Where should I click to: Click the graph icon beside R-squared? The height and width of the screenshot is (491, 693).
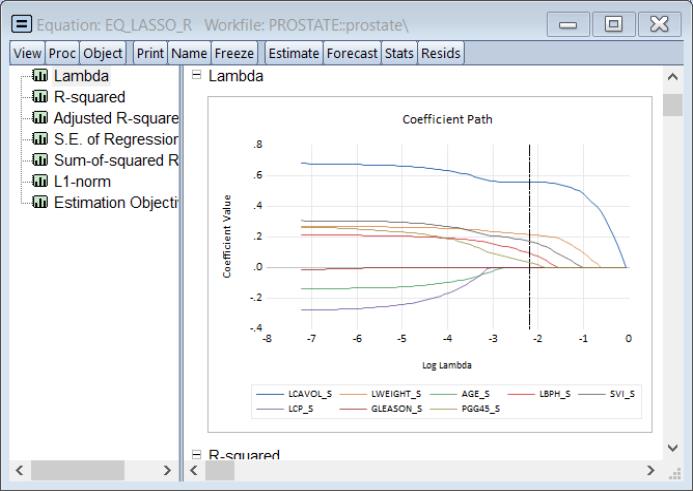point(40,97)
